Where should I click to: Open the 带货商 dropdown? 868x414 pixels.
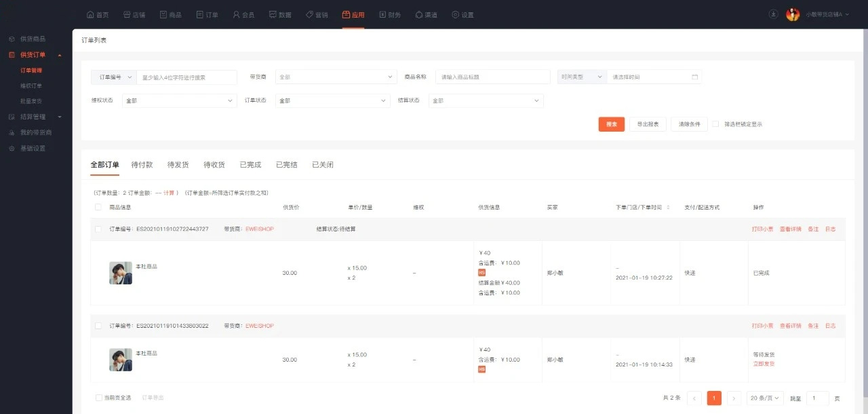336,77
